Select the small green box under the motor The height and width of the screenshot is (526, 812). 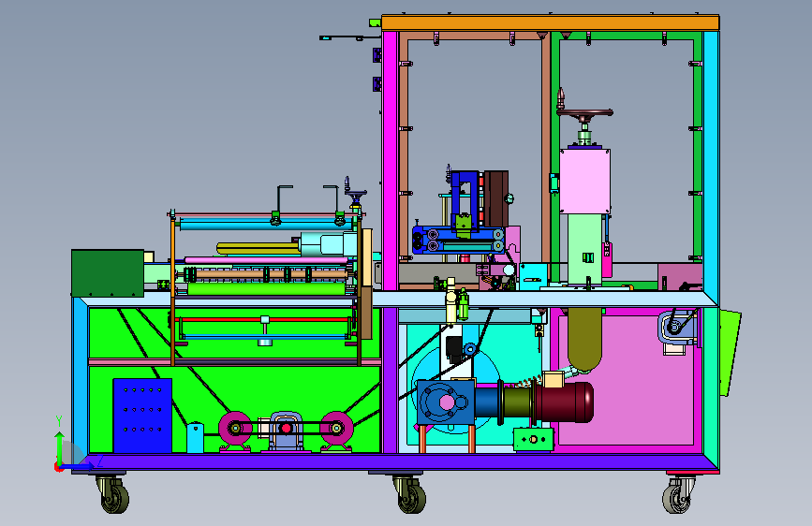tap(534, 440)
